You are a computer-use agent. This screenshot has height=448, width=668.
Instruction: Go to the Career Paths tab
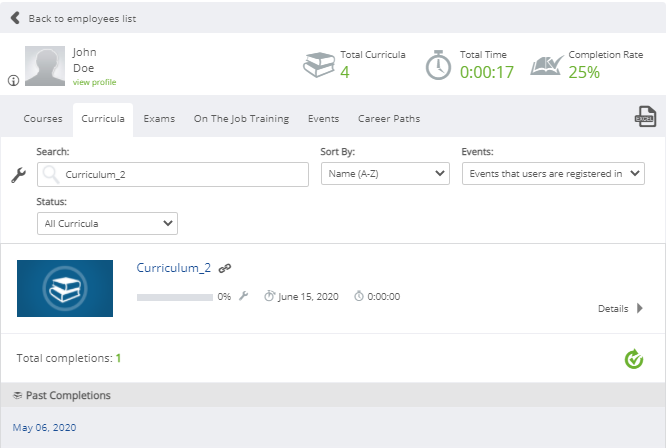(389, 119)
